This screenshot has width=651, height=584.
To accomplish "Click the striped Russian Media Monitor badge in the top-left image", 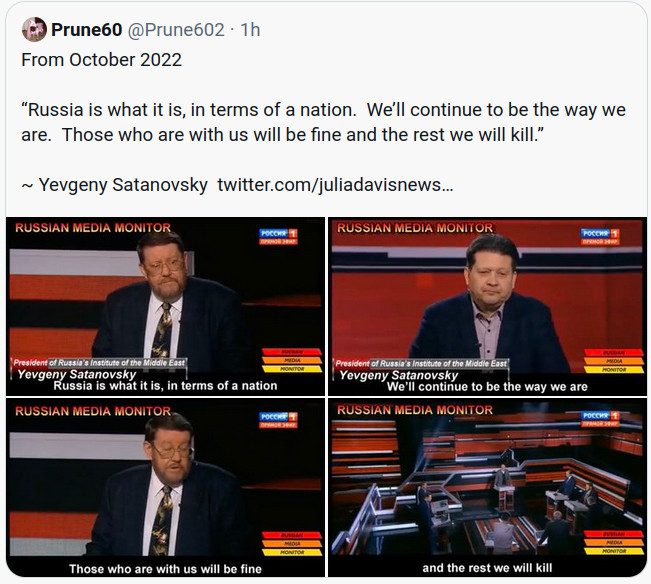I will click(x=292, y=360).
